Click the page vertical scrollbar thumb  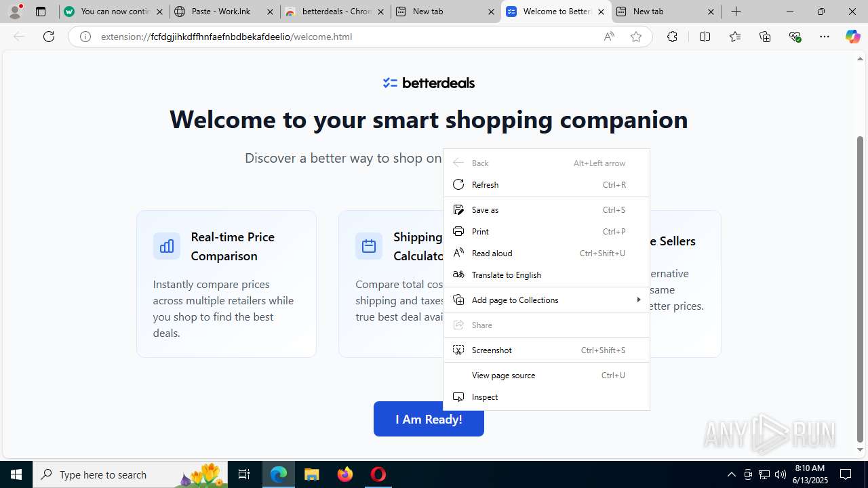[860, 288]
